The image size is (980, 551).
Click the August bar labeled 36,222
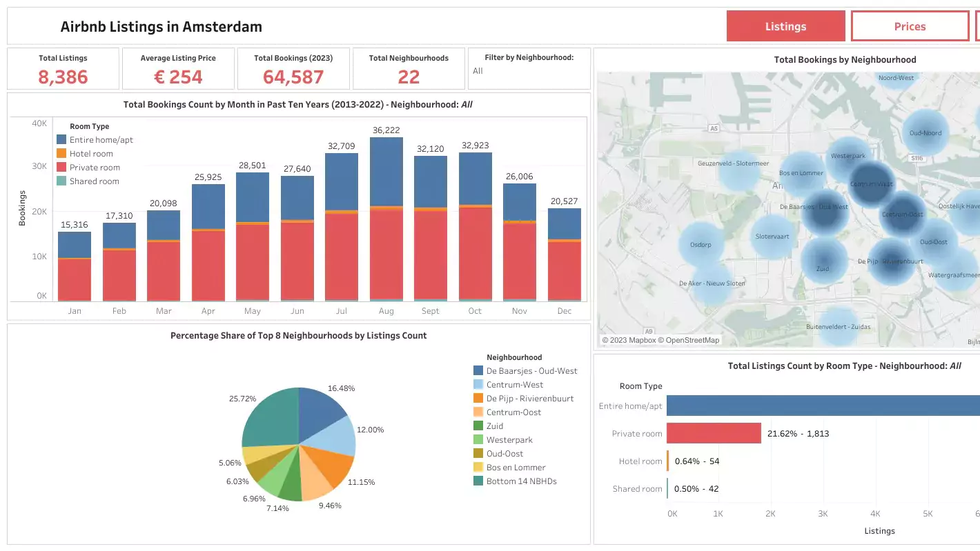pyautogui.click(x=386, y=219)
